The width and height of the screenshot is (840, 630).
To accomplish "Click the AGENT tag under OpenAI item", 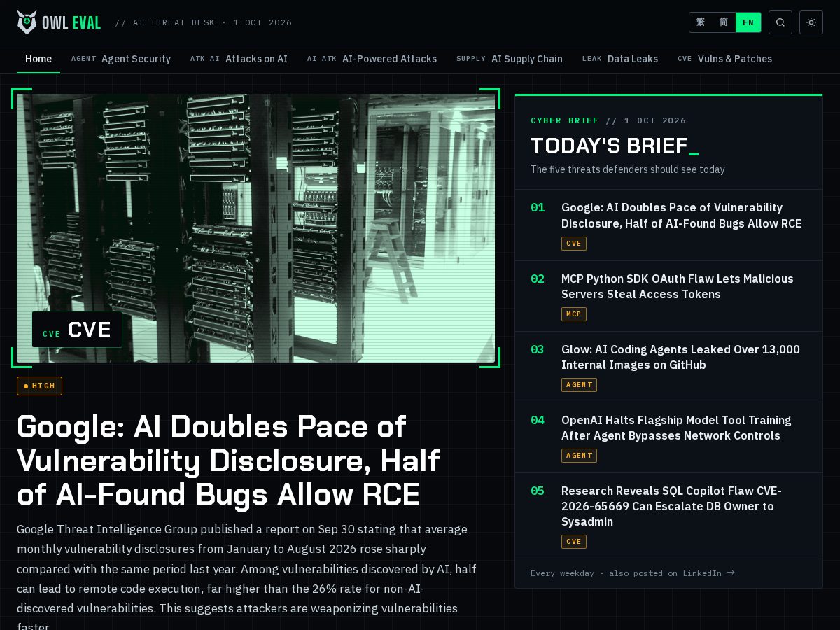I will [x=579, y=455].
